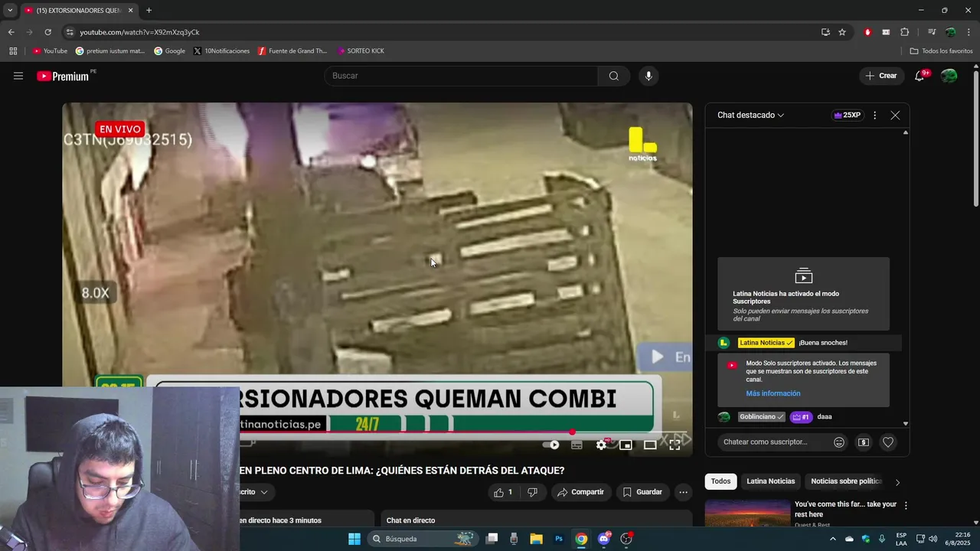This screenshot has width=980, height=551.
Task: Open SORTEO KICK bookmark
Action: 361,51
